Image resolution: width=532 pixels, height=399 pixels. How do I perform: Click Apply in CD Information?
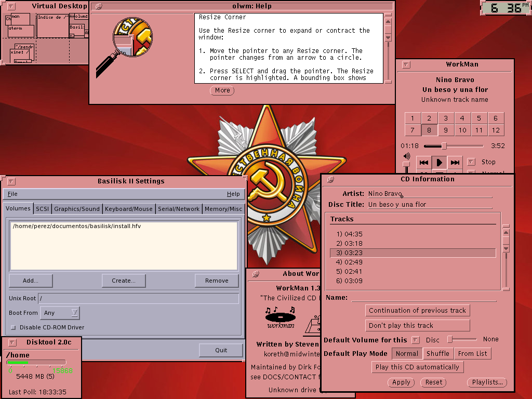(x=401, y=382)
